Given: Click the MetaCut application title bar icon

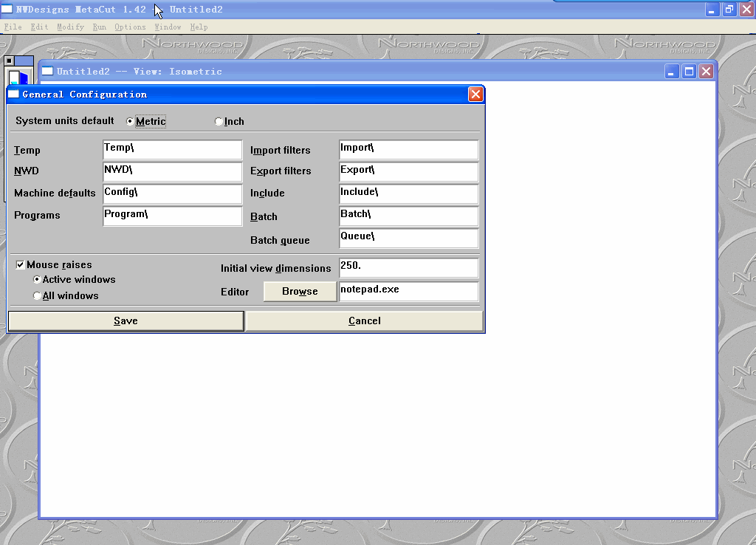Looking at the screenshot, I should click(x=7, y=9).
